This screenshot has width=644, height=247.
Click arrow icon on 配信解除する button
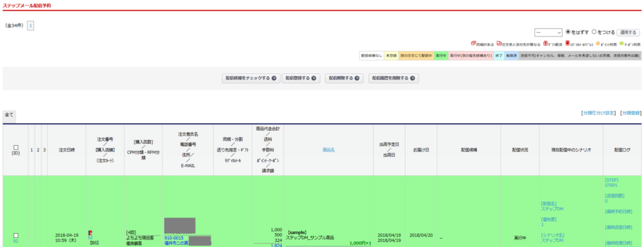point(357,78)
